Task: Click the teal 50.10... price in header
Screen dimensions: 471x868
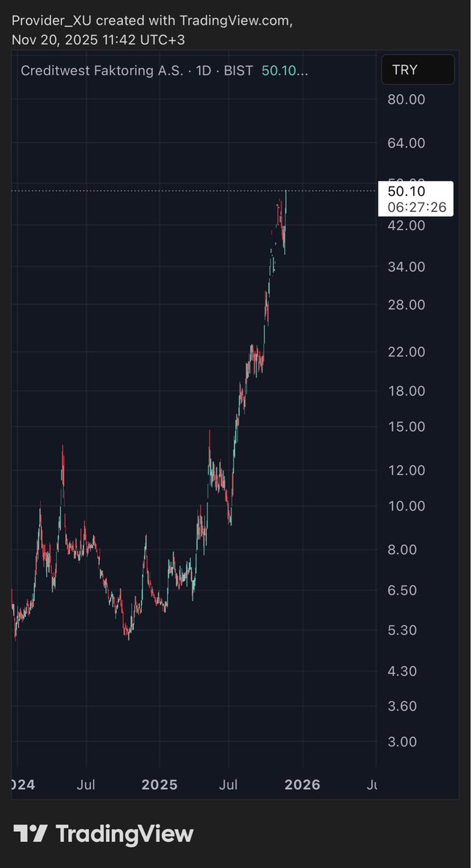Action: [x=285, y=71]
